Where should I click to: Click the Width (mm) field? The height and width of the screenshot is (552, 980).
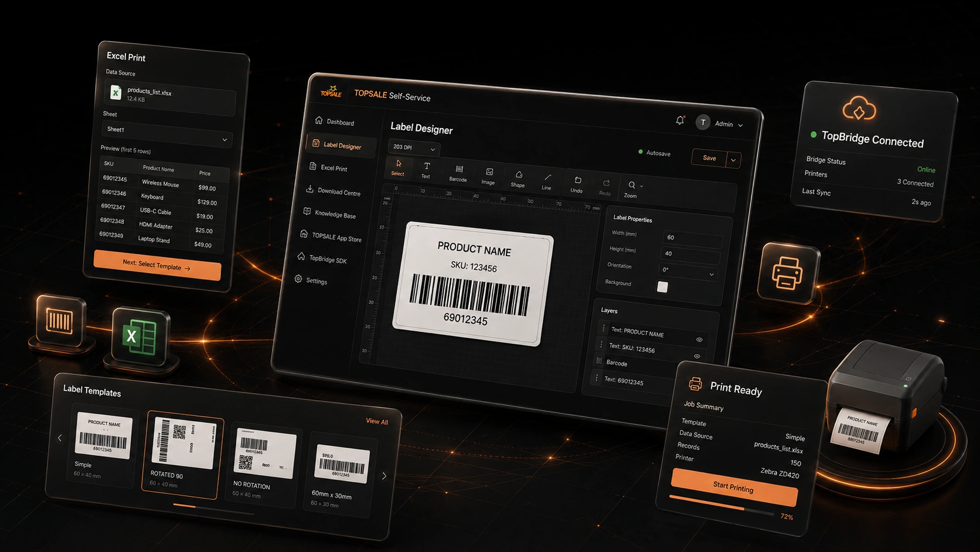692,239
